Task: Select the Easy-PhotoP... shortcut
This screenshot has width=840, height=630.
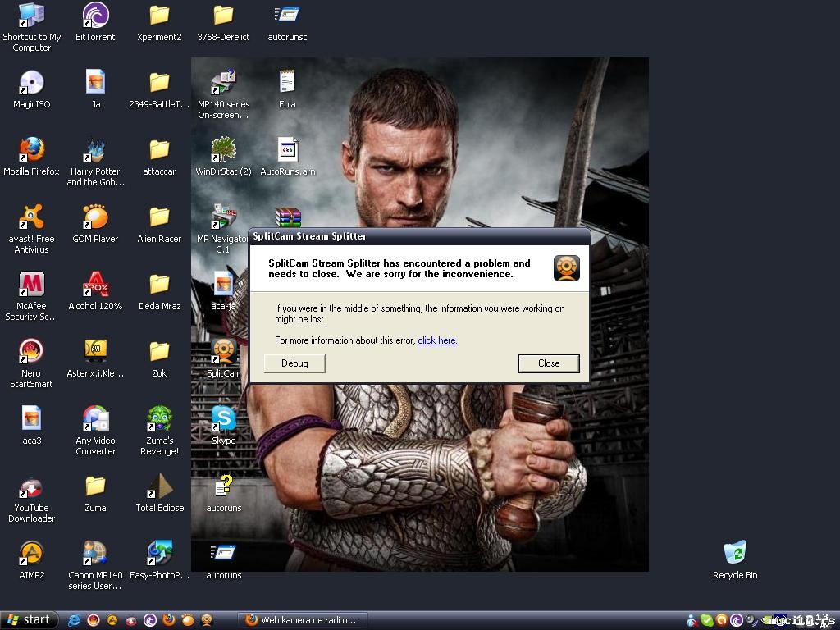Action: 159,559
